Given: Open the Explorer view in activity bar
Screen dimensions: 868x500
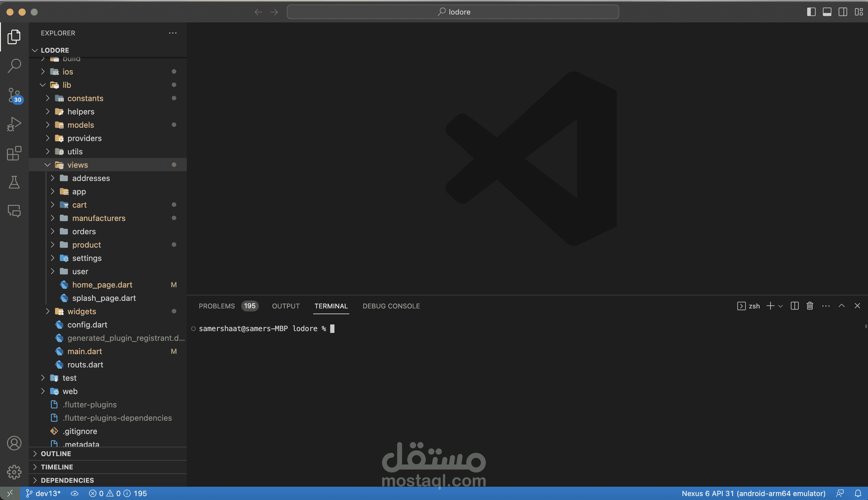Looking at the screenshot, I should coord(14,36).
